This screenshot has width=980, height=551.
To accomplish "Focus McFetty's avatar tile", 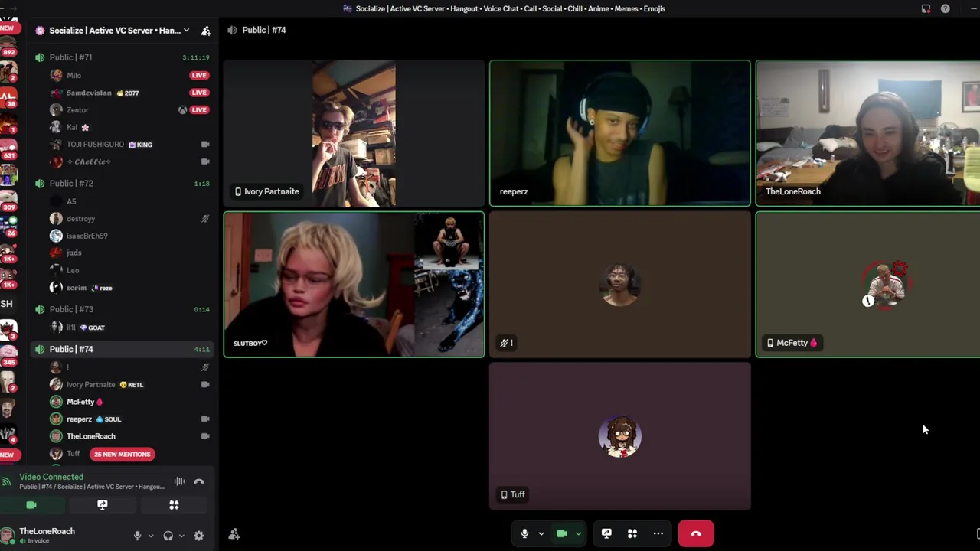I will click(867, 285).
